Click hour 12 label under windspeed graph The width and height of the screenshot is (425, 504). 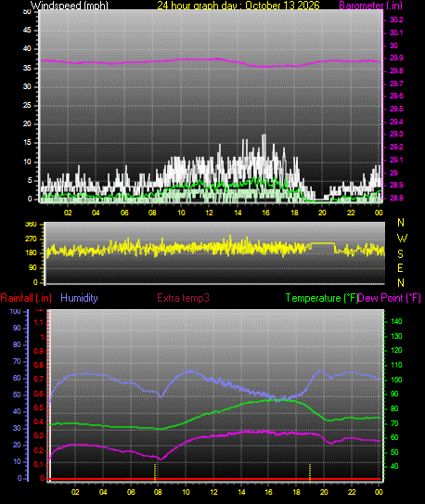pos(210,213)
